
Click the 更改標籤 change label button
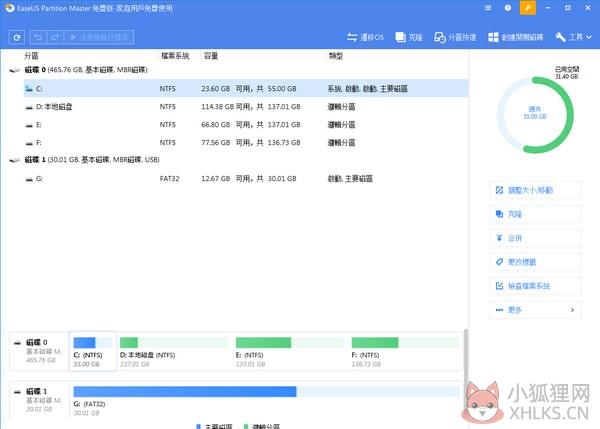click(535, 262)
